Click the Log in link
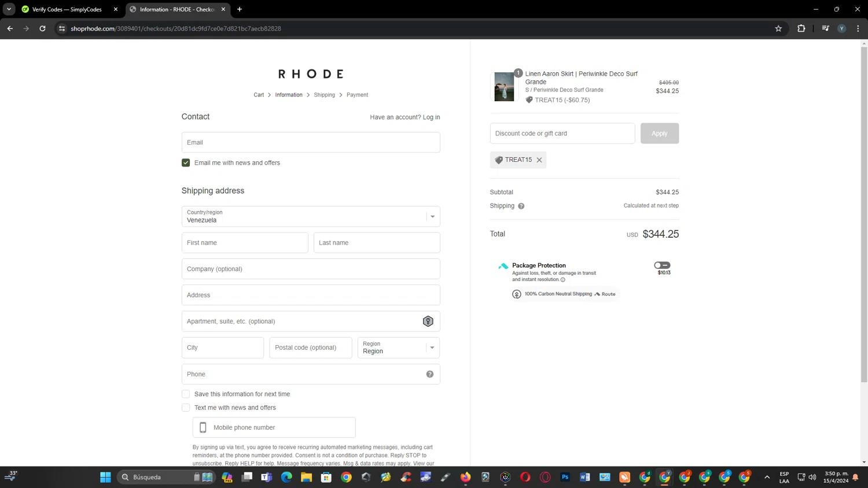Image resolution: width=868 pixels, height=488 pixels. pos(431,117)
